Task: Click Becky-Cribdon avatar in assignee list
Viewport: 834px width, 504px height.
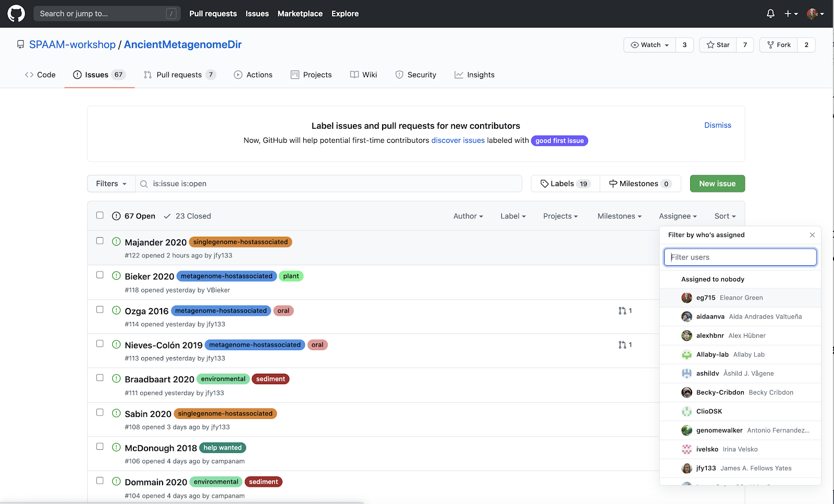Action: [x=687, y=392]
